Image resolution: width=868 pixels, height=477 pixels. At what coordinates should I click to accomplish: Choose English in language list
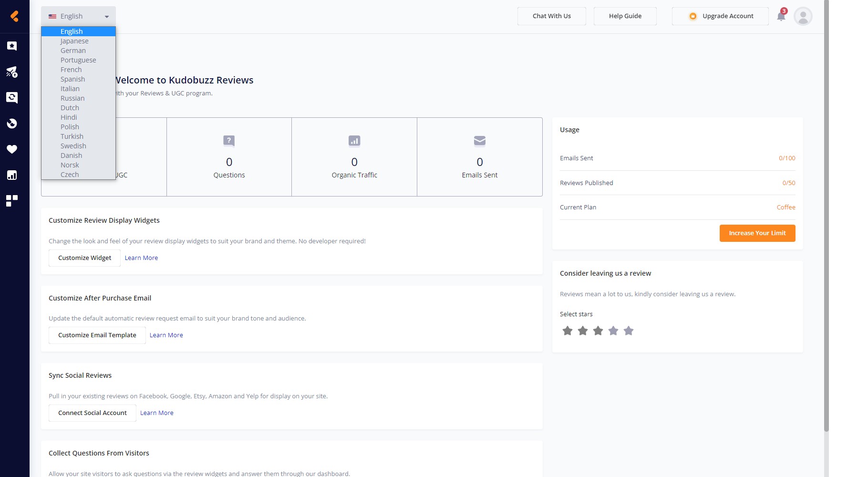[78, 31]
